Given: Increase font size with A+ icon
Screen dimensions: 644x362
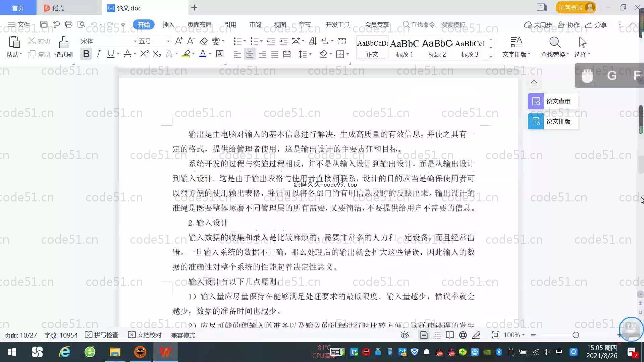Looking at the screenshot, I should pyautogui.click(x=179, y=41).
